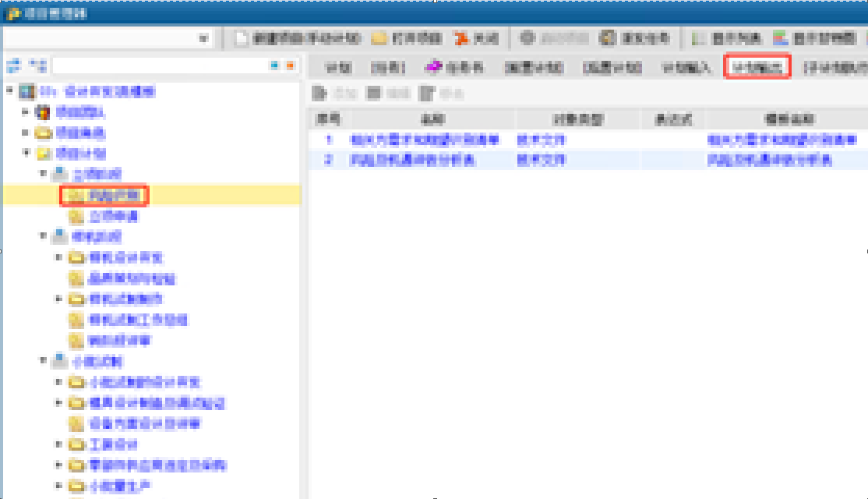Click the blank page new-plan icon in top toolbar
This screenshot has width=868, height=499.
click(x=241, y=38)
